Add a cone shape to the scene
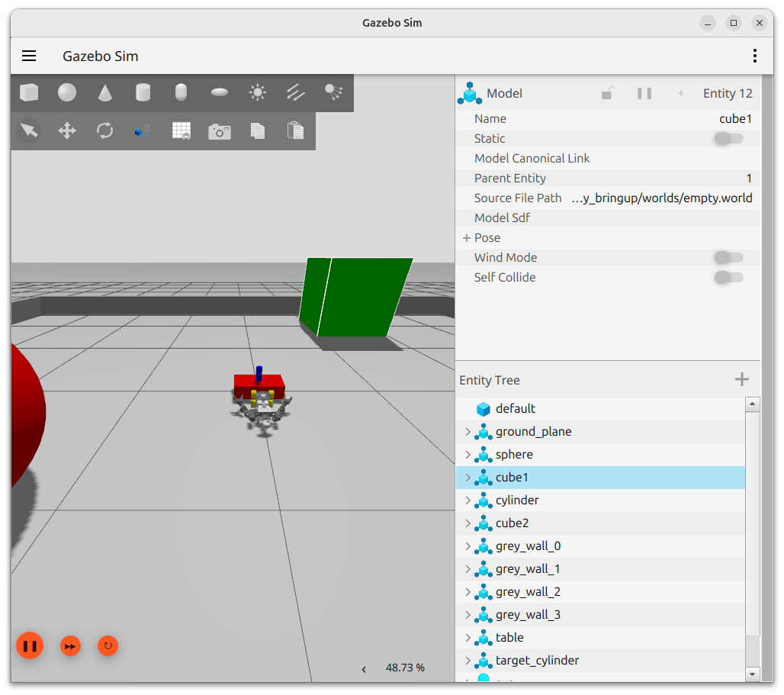Viewport: 784px width, 695px height. tap(104, 92)
